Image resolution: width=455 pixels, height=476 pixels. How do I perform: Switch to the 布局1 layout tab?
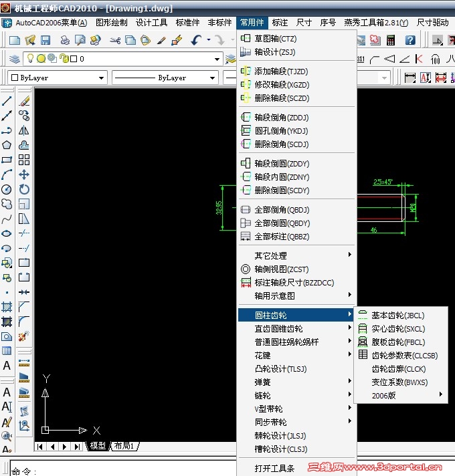124,446
